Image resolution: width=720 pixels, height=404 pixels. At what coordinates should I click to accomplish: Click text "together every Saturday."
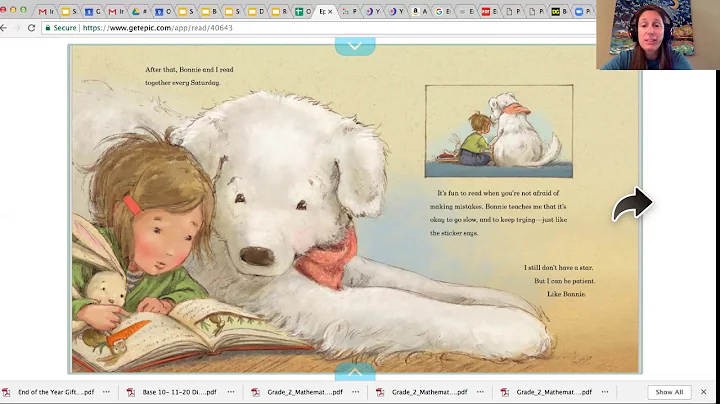(x=183, y=83)
